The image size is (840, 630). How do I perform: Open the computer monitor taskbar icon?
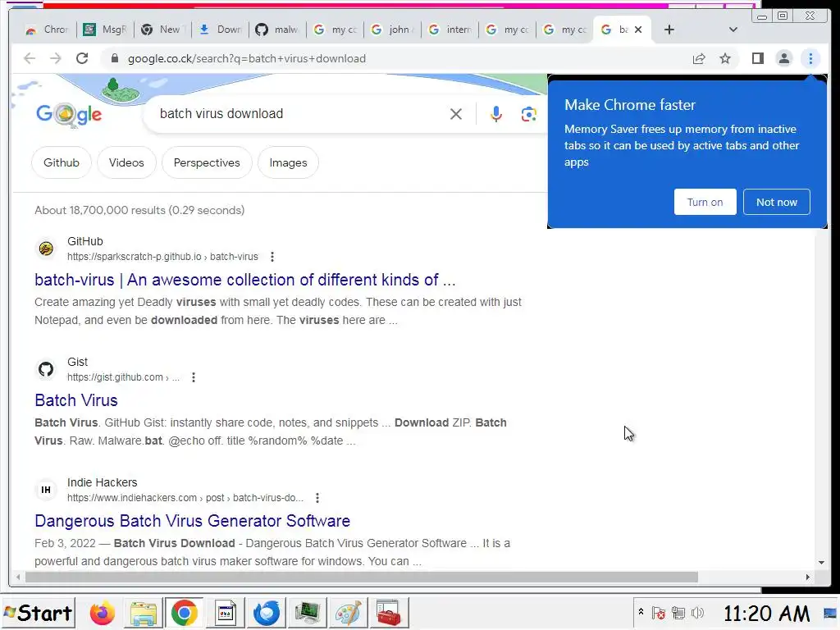(x=307, y=613)
